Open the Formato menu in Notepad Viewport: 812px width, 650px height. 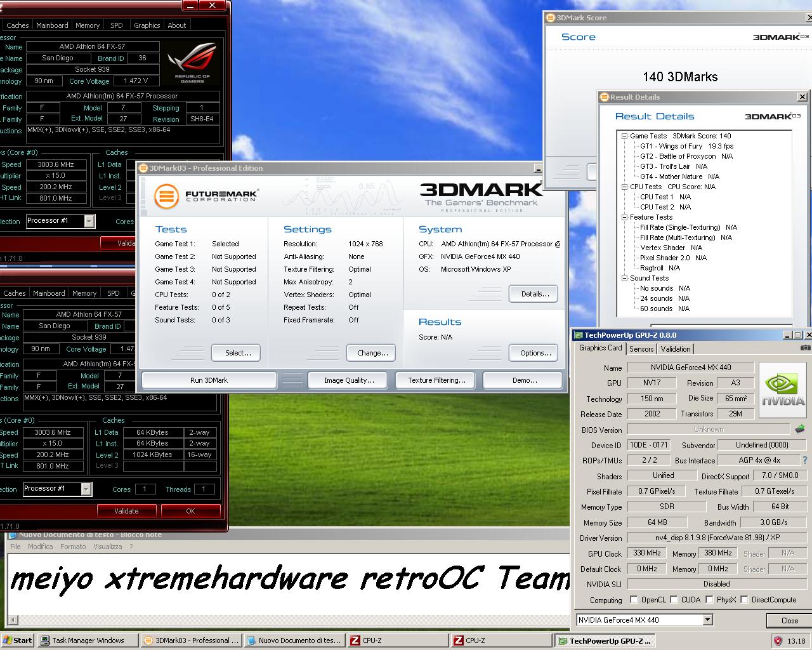73,547
